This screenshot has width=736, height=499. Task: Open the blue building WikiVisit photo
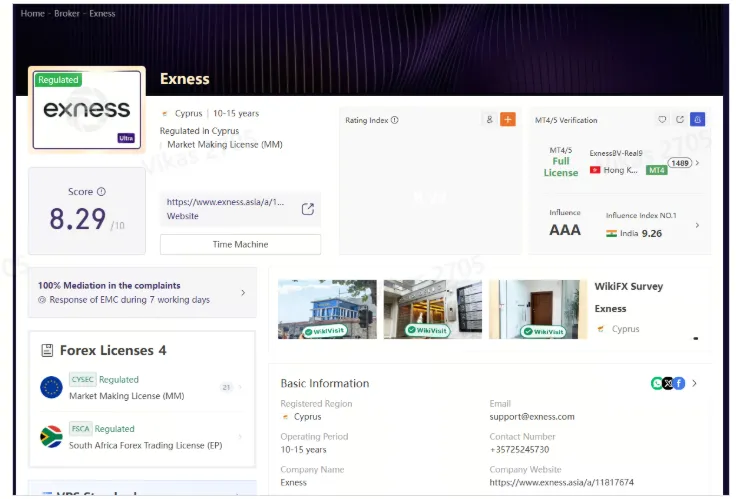pyautogui.click(x=327, y=309)
